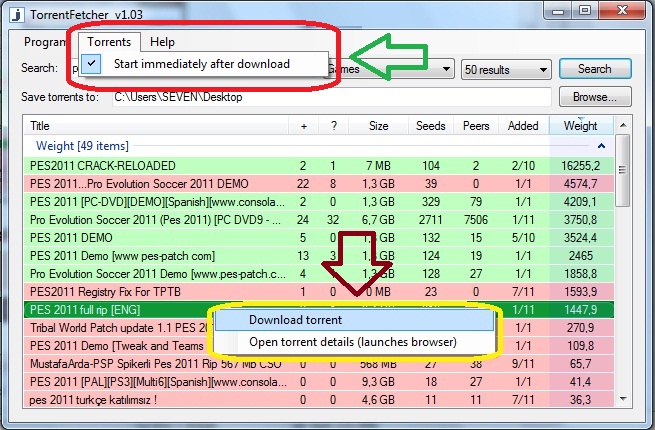
Task: Sort by Title column header
Action: pos(156,126)
